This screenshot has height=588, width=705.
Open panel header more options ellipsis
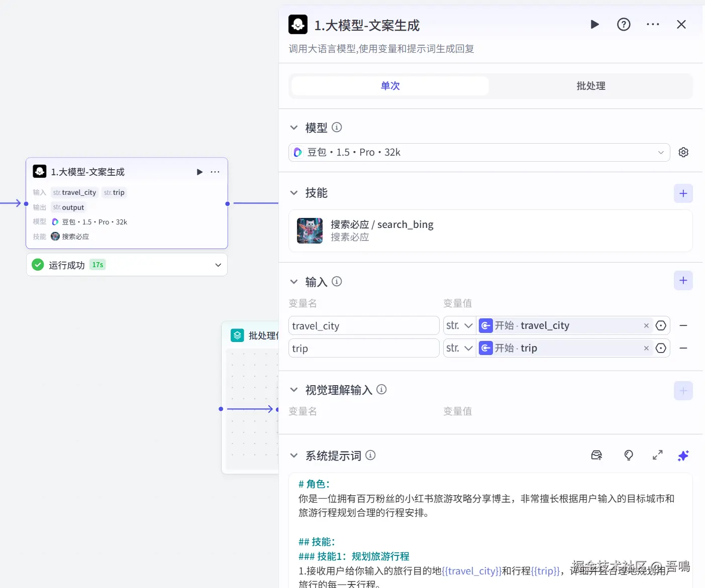point(653,24)
